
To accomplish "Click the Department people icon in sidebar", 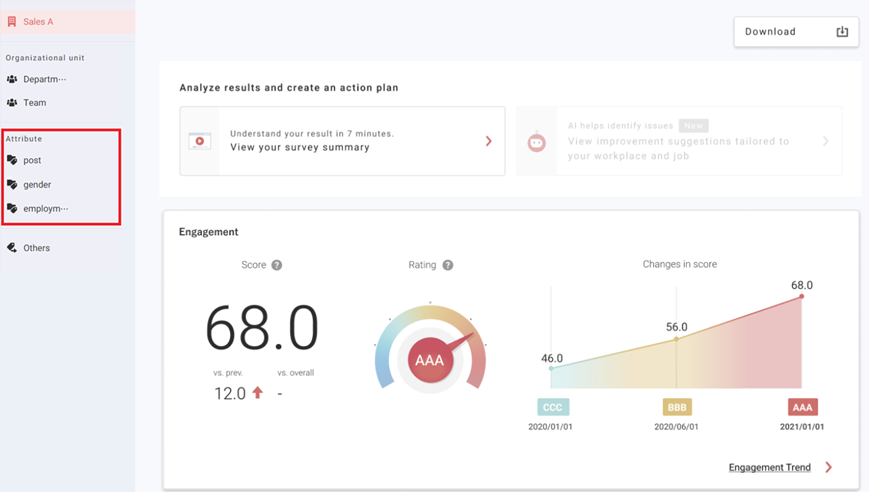I will 12,79.
